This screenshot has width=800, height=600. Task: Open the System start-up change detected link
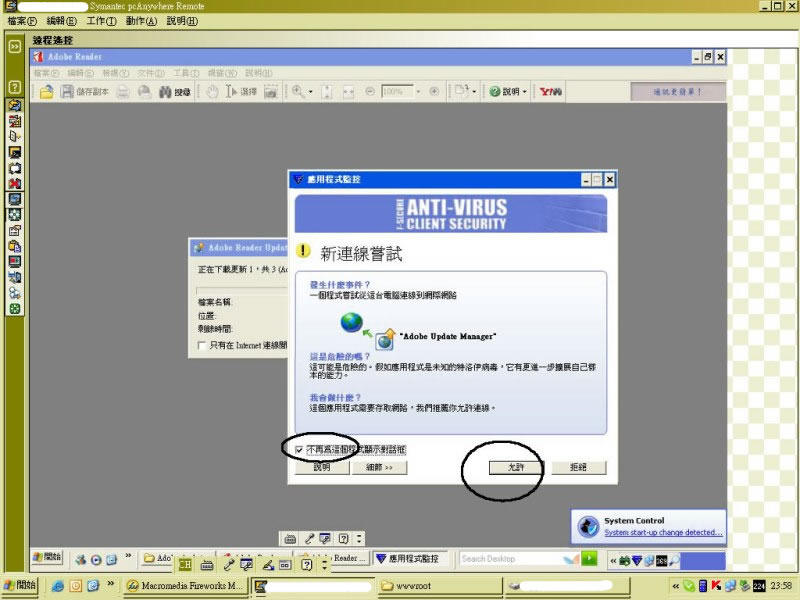pos(663,532)
